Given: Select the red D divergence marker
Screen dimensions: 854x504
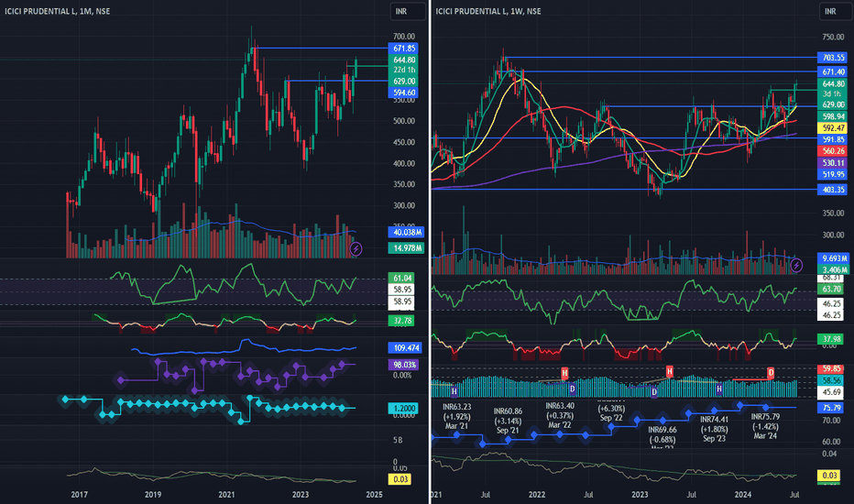Looking at the screenshot, I should tap(771, 373).
